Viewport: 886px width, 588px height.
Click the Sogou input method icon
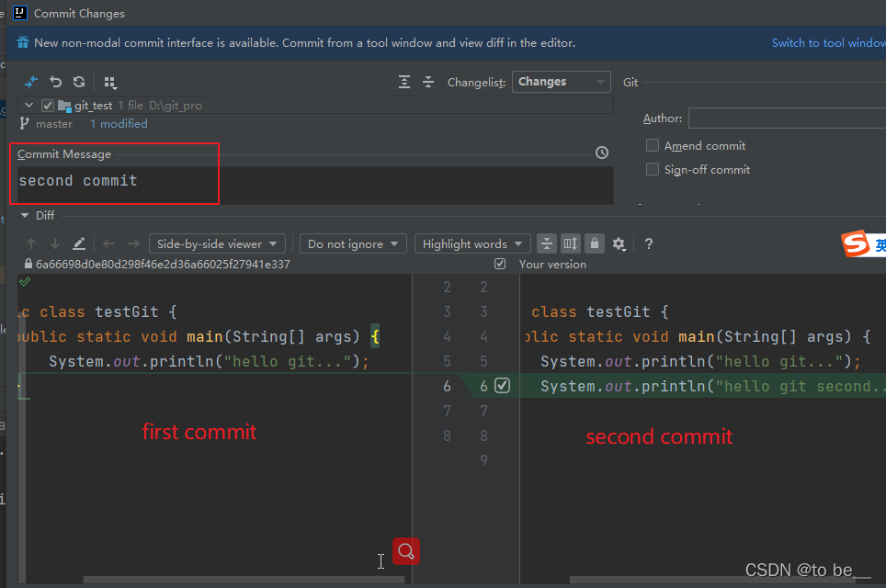(856, 243)
